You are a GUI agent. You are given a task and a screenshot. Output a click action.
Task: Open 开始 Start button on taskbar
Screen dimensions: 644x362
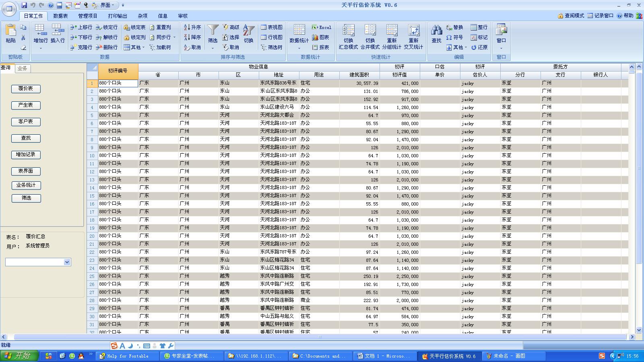(19, 356)
